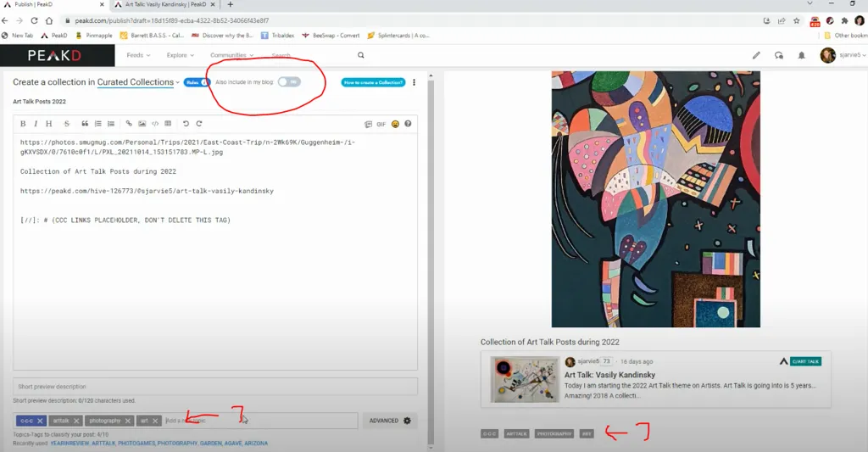Add recently used tag PHOTOGAMES

coord(136,444)
